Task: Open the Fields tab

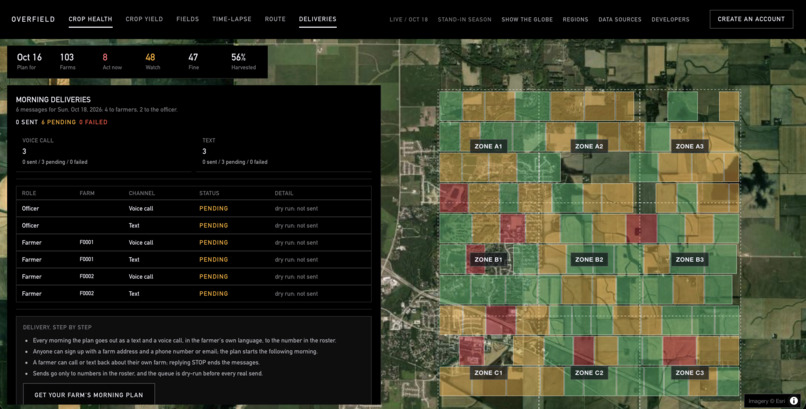Action: click(x=188, y=19)
